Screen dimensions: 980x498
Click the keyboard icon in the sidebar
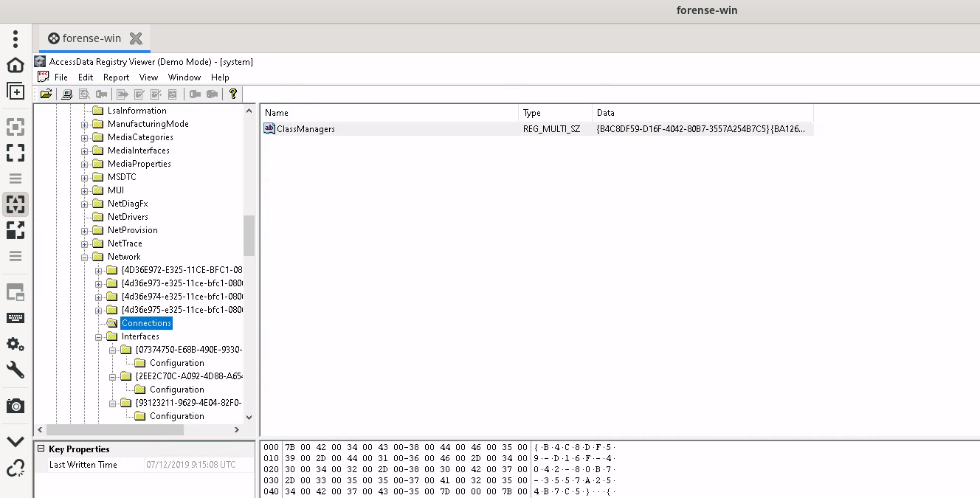tap(15, 318)
